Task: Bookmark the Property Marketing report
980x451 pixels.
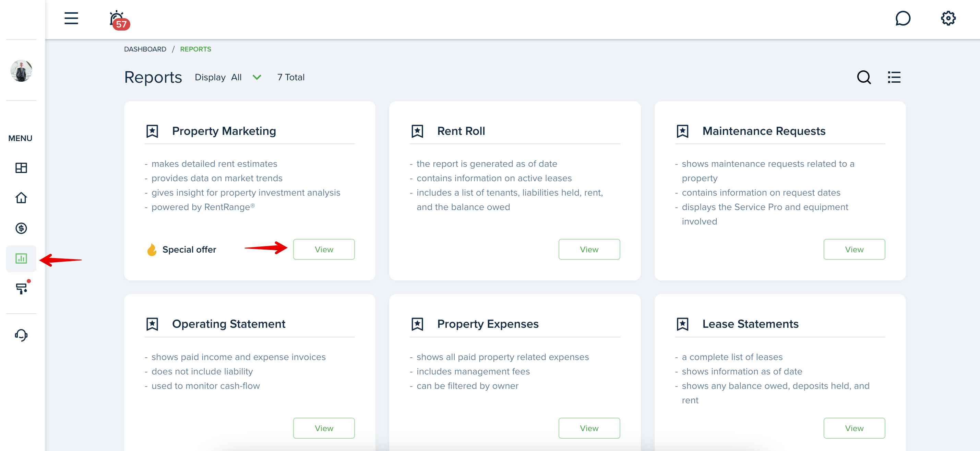Action: point(152,131)
